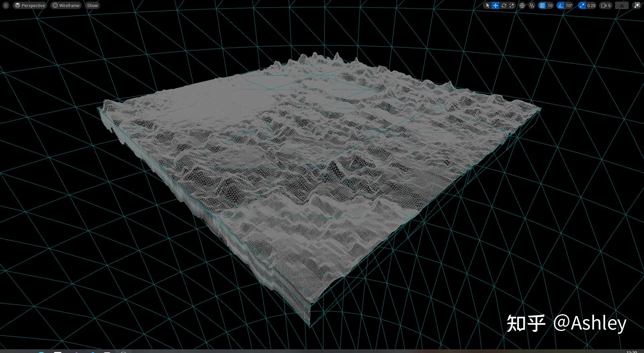Toggle scale snapping
This screenshot has height=353, width=644.
pyautogui.click(x=582, y=5)
